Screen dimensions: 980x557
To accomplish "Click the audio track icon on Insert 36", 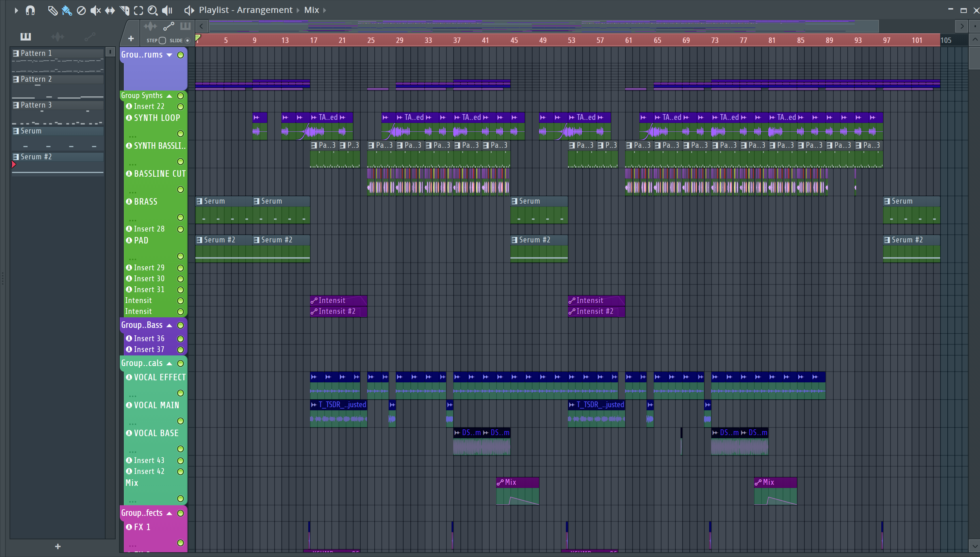I will click(x=129, y=338).
